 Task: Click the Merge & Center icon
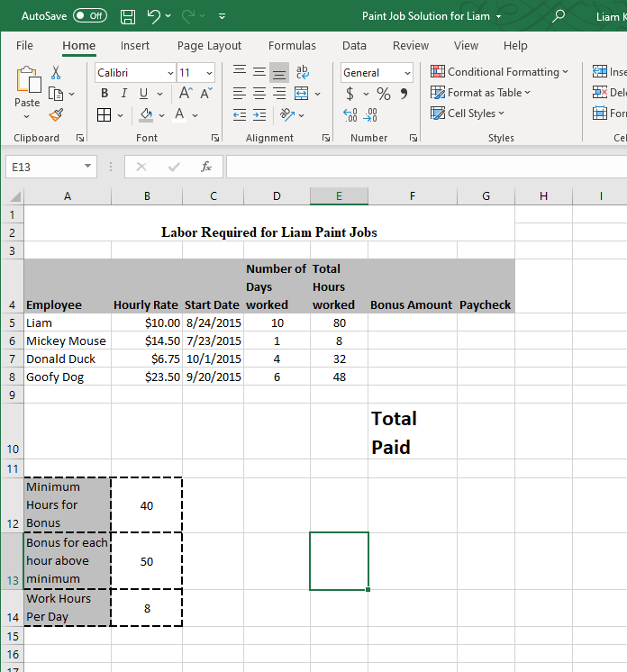tap(301, 93)
